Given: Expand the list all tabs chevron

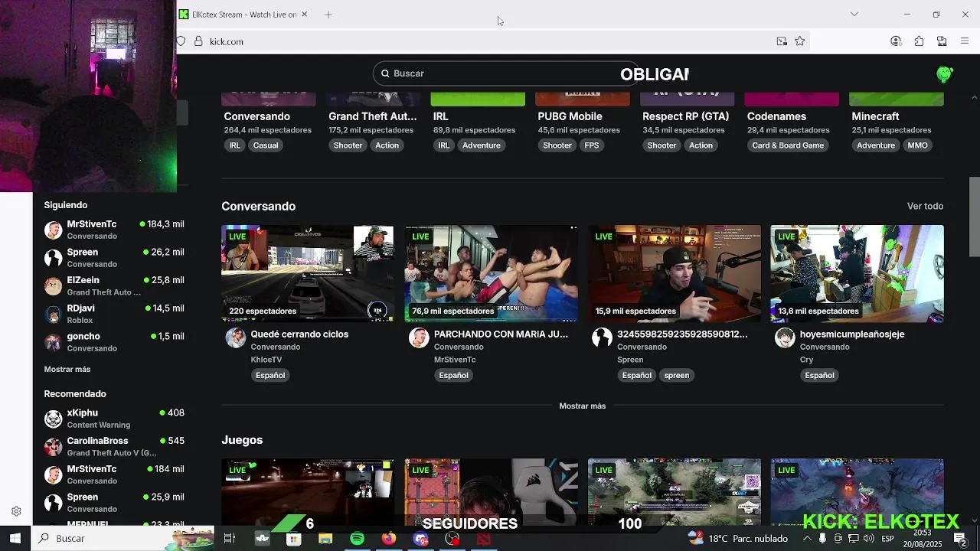Looking at the screenshot, I should coord(854,14).
